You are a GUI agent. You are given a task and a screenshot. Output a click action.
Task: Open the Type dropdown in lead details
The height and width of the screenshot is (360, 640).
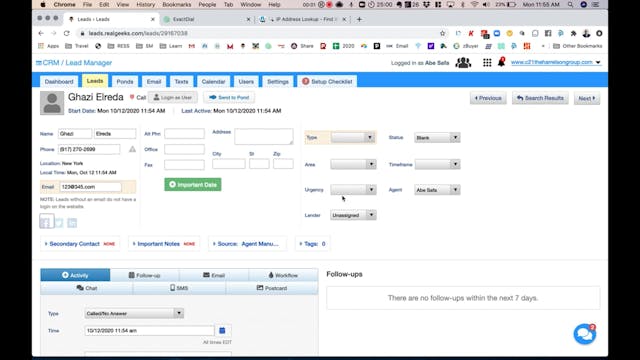353,138
